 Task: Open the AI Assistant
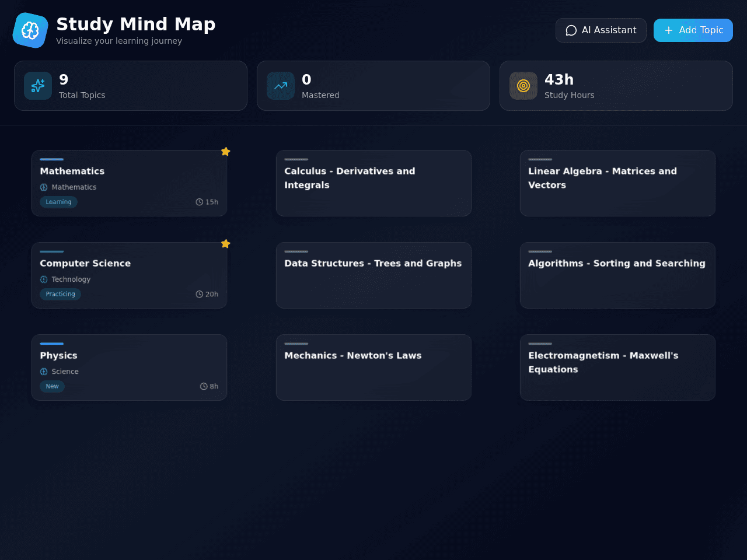(601, 30)
